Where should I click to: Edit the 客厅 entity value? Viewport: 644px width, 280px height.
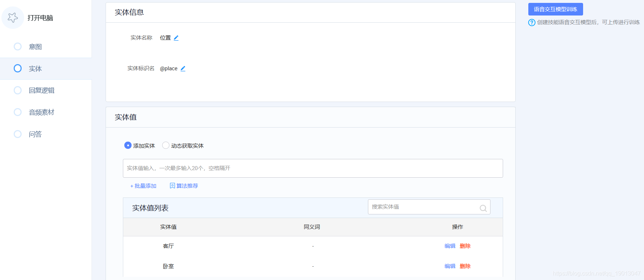pos(450,246)
